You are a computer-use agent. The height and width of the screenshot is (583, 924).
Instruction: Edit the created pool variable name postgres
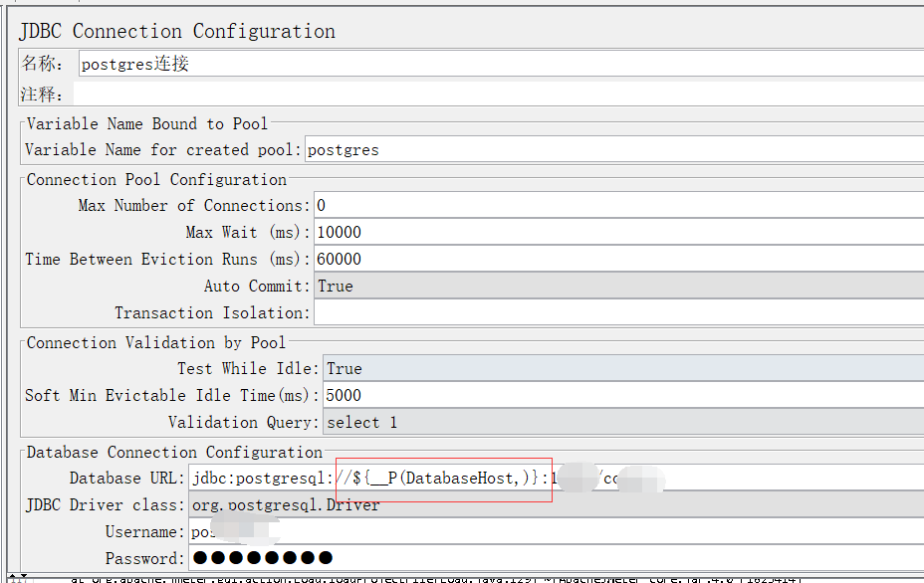coord(614,149)
